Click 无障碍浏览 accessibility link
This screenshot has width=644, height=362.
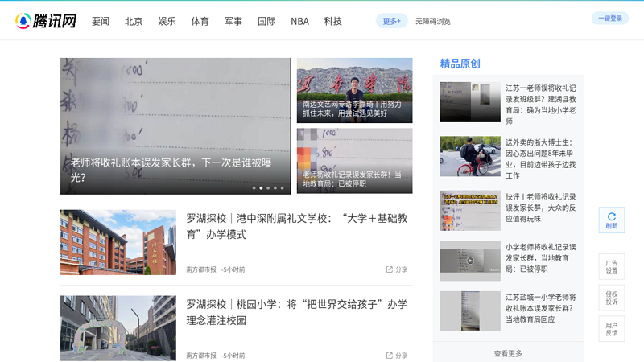433,22
